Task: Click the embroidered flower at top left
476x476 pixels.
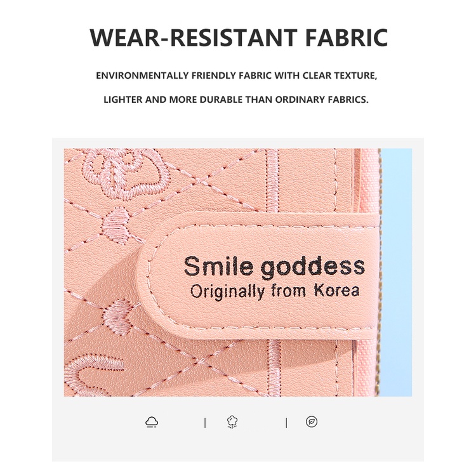Action: pos(126,173)
